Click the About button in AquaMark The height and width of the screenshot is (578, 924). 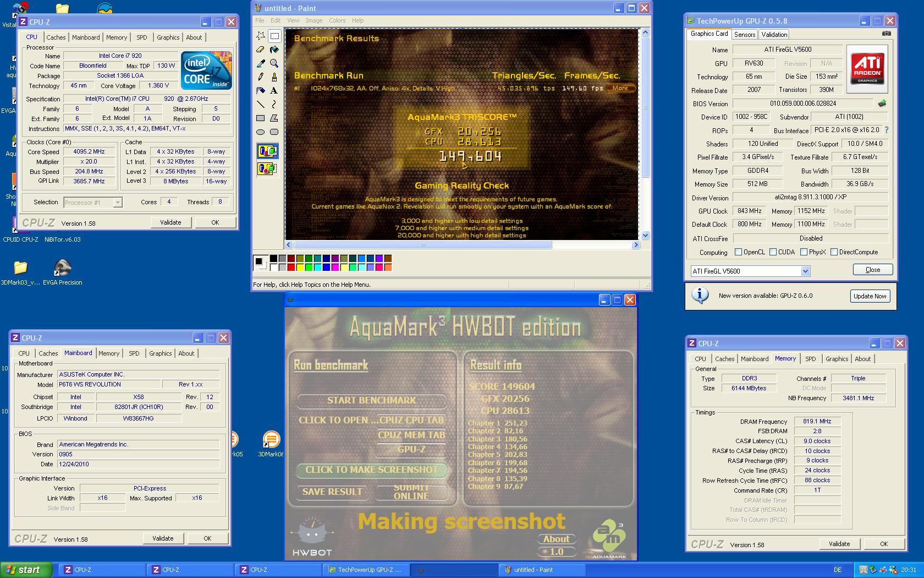[557, 539]
